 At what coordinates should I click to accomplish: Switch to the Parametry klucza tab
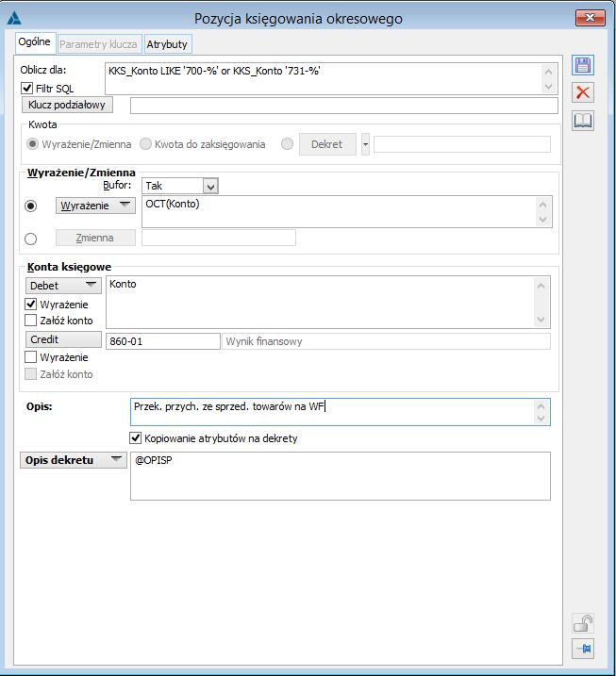(98, 44)
